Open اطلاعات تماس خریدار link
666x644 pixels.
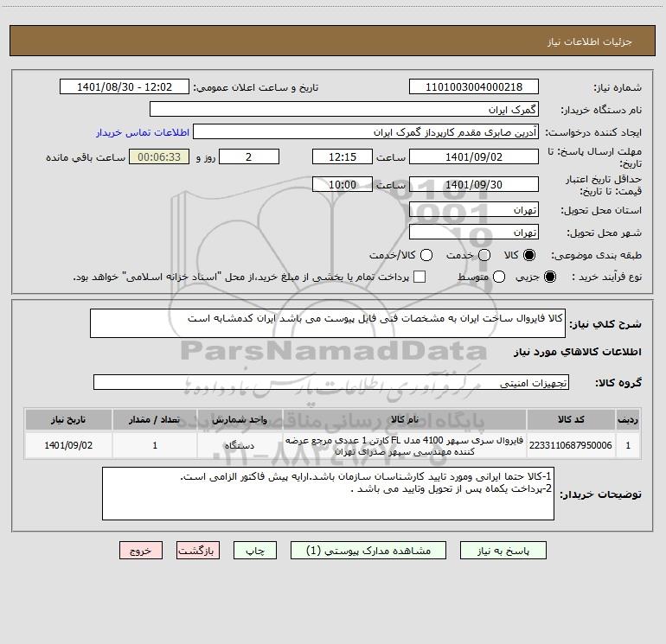(143, 132)
